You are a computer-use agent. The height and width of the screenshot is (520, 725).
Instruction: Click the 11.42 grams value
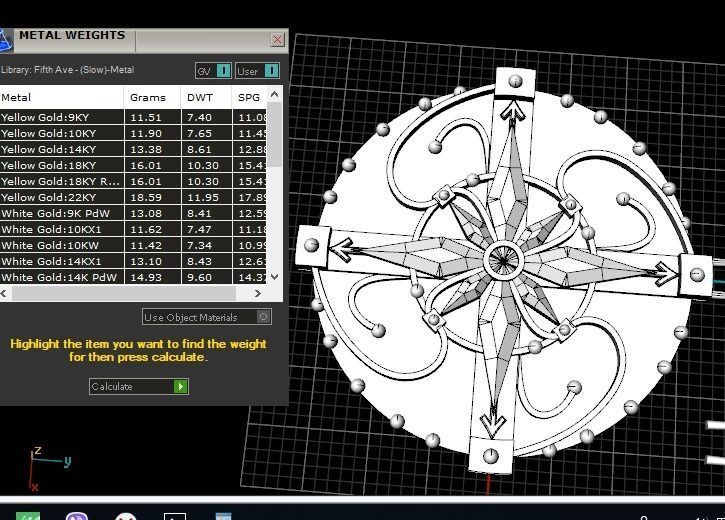146,245
